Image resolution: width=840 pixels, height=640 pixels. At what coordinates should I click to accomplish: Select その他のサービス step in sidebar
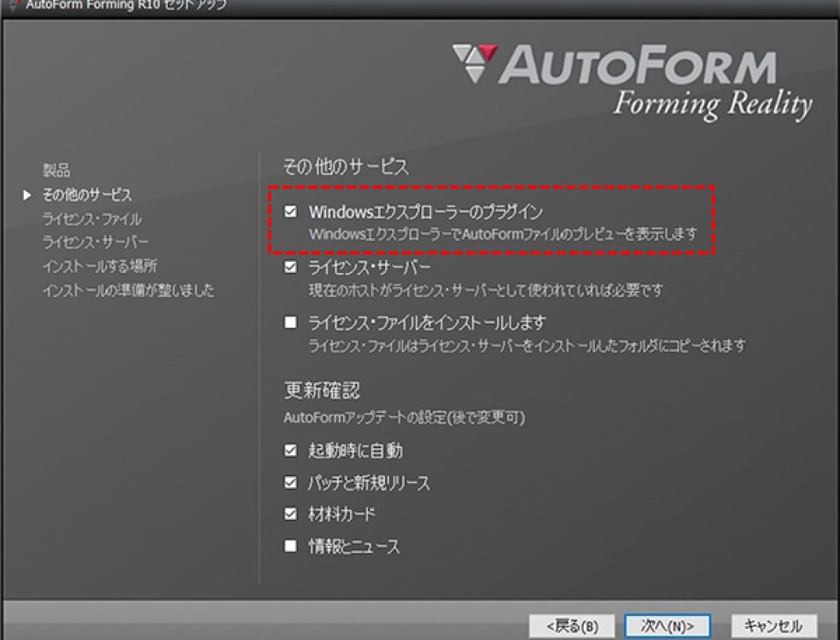[87, 195]
